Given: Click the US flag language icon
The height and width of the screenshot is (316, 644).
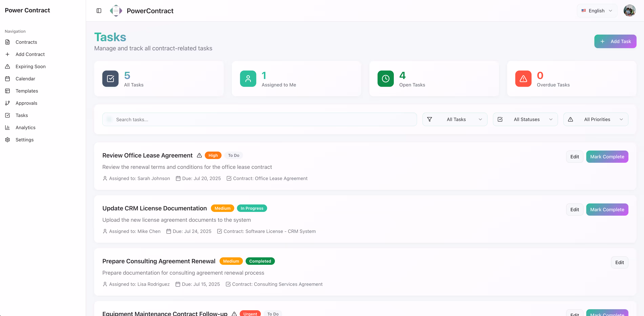Looking at the screenshot, I should (584, 11).
